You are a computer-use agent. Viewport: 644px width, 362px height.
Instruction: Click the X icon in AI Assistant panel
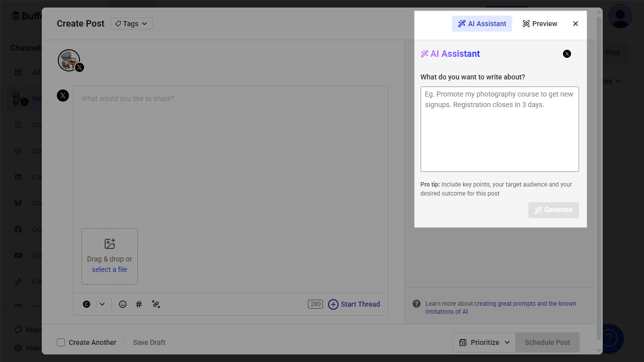pos(567,54)
